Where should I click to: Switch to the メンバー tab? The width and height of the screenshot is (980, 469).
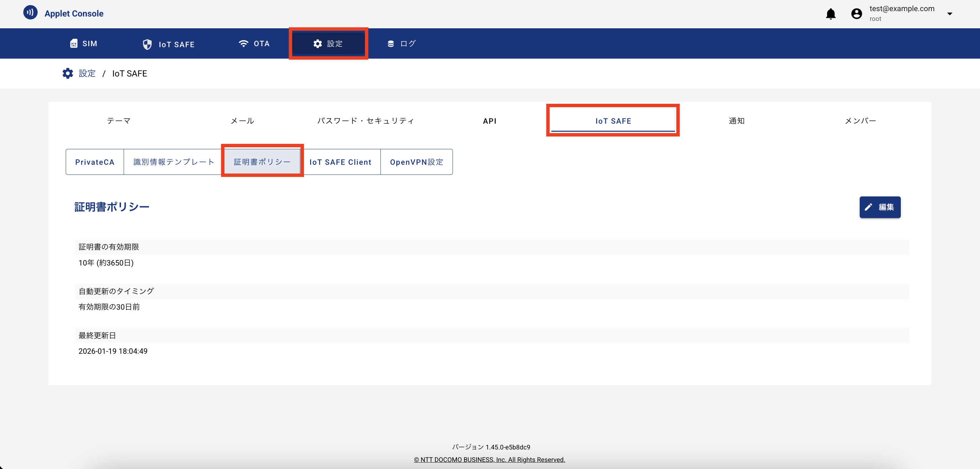pyautogui.click(x=860, y=121)
